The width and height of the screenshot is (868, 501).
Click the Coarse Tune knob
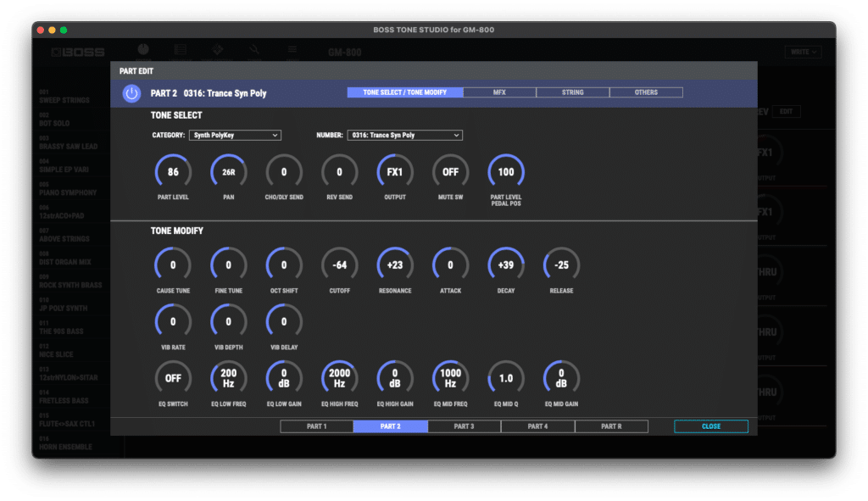coord(173,265)
